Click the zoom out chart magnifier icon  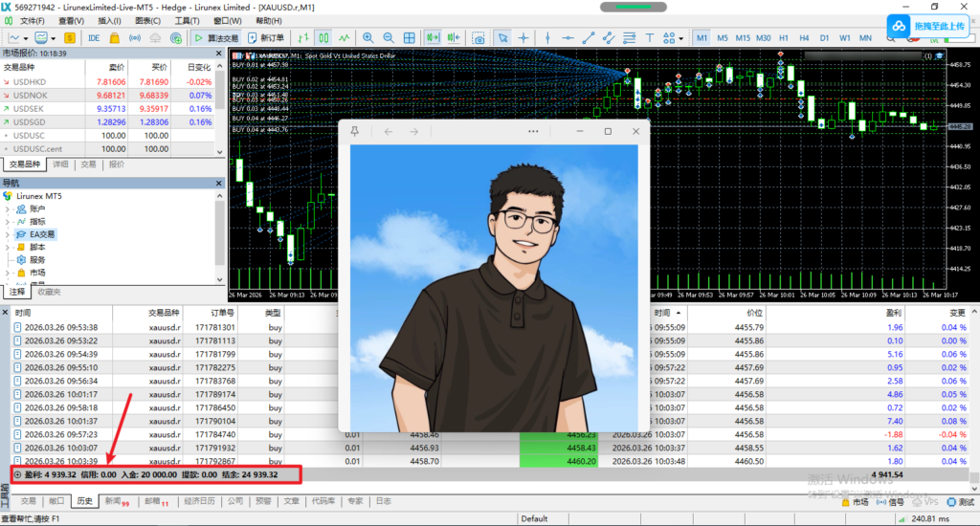(389, 38)
